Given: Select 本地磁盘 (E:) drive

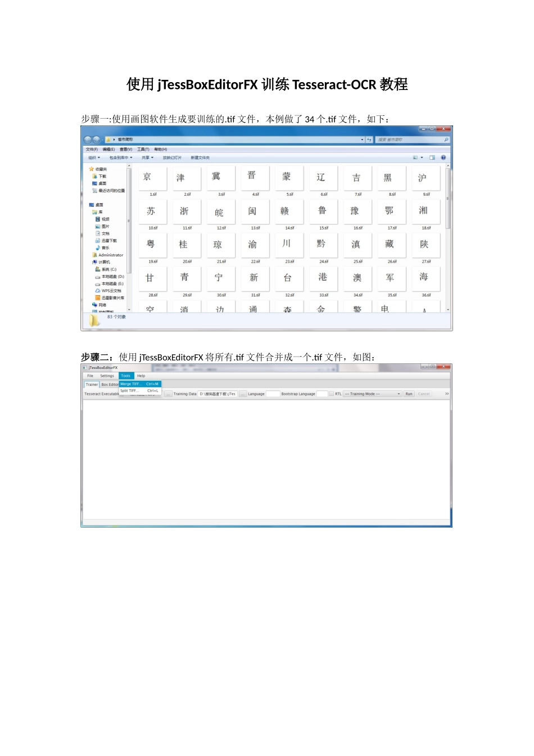Looking at the screenshot, I should [x=110, y=284].
